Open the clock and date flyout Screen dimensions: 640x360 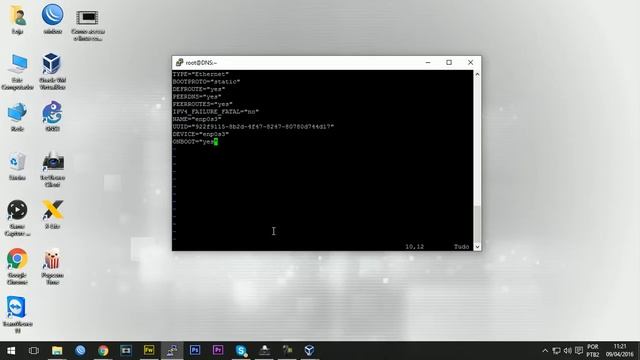pos(620,351)
